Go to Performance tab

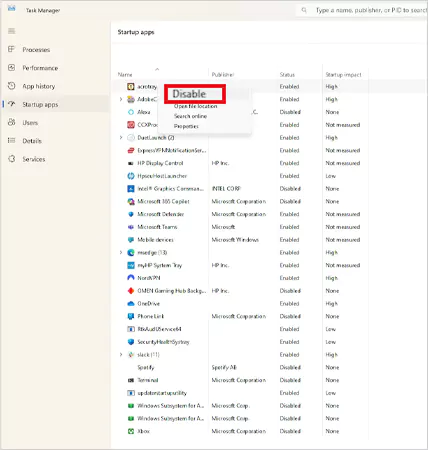[x=40, y=68]
